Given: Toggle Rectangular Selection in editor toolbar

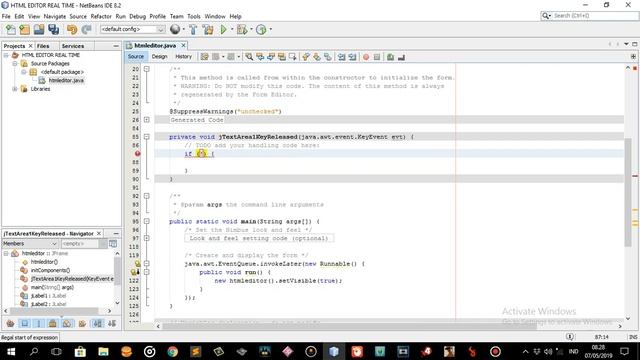Looking at the screenshot, I should 293,57.
